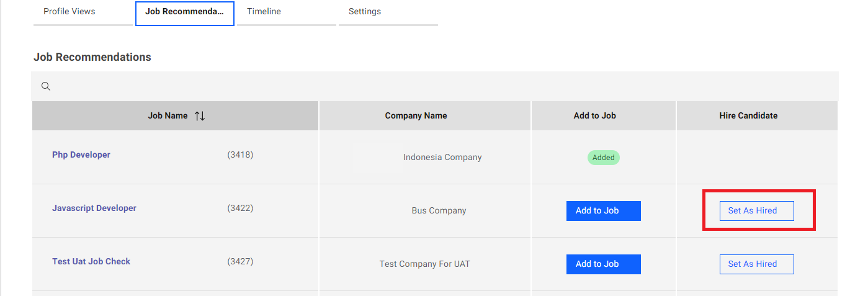Focus the job recommendations search field
Image resolution: width=868 pixels, height=296 pixels.
(x=434, y=86)
